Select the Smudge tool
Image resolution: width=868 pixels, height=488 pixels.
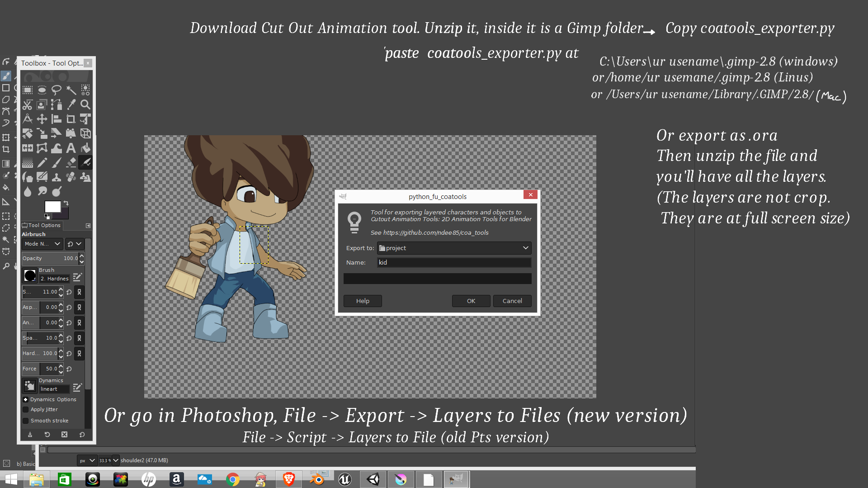[42, 191]
